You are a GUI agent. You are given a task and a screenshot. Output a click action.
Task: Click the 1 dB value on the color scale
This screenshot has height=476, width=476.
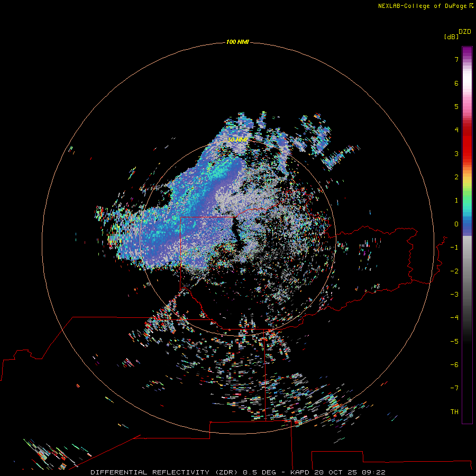(456, 200)
